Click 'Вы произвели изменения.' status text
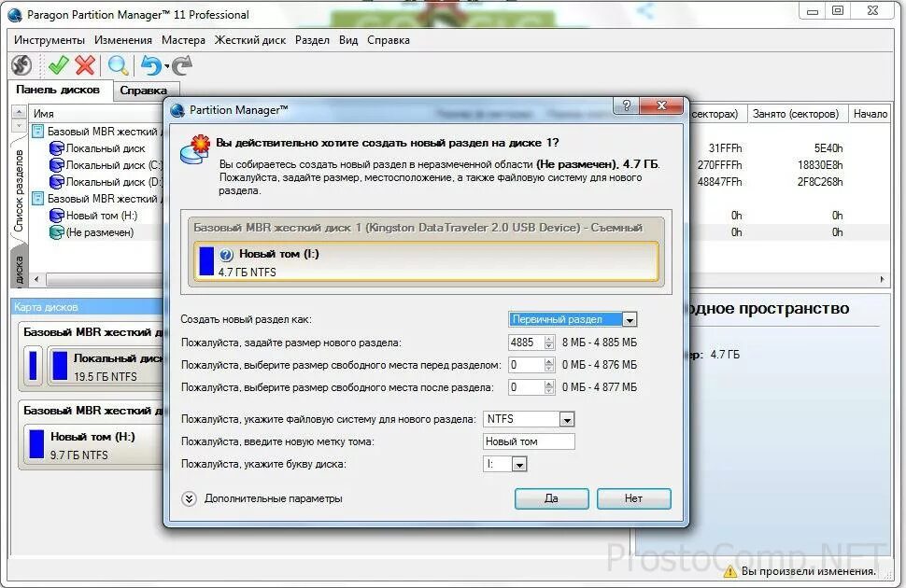This screenshot has width=906, height=588. (808, 571)
